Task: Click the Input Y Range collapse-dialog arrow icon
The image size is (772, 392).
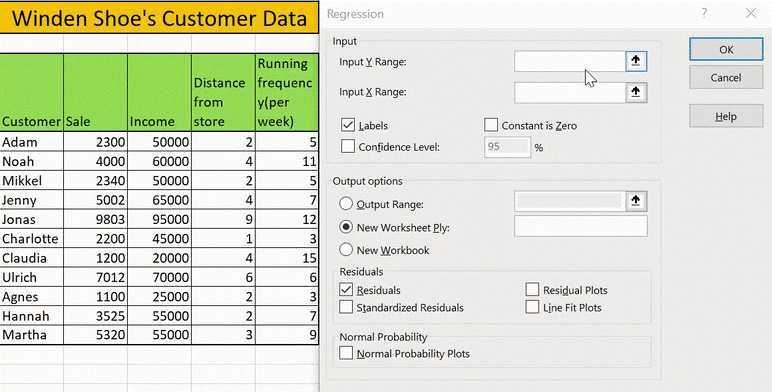Action: point(636,61)
